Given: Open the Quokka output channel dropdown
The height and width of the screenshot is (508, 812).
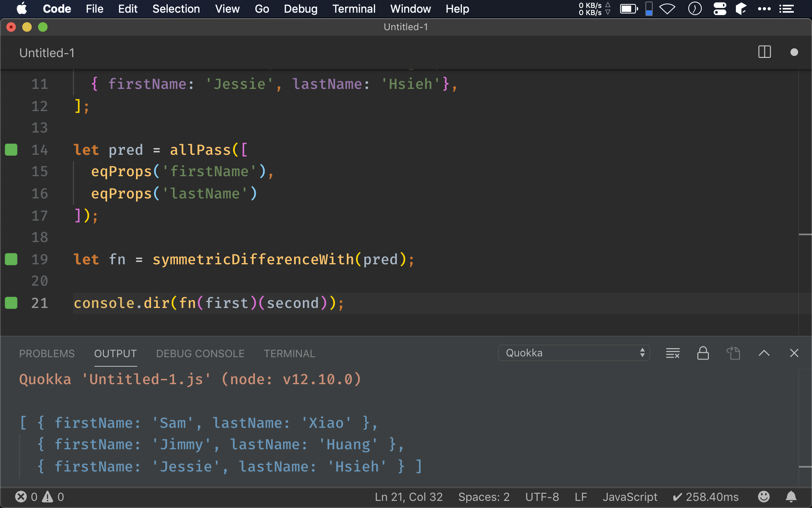Looking at the screenshot, I should pyautogui.click(x=574, y=353).
